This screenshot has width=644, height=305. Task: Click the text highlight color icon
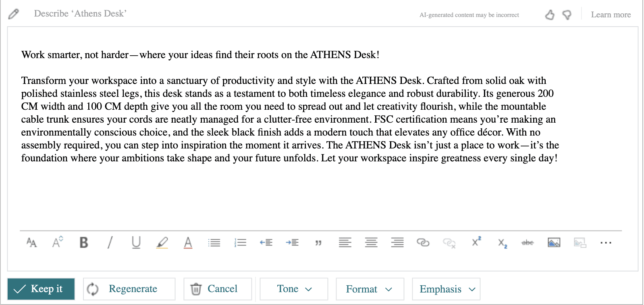162,242
